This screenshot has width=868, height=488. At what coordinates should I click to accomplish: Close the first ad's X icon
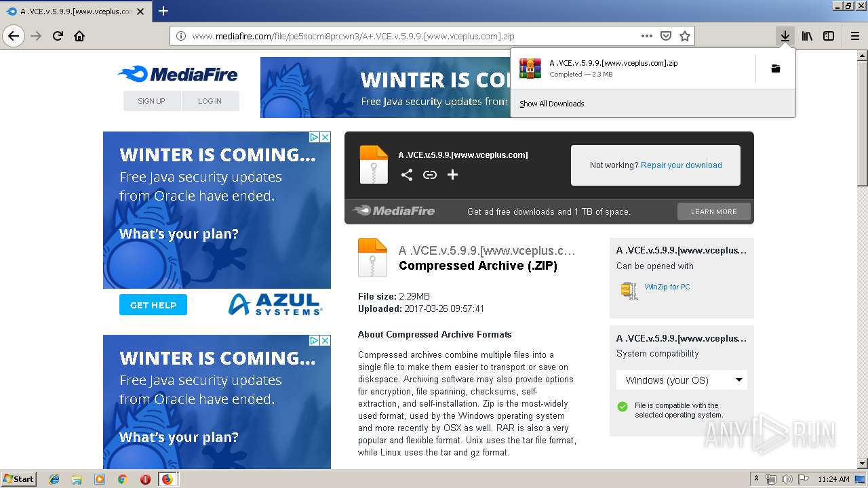pyautogui.click(x=325, y=137)
